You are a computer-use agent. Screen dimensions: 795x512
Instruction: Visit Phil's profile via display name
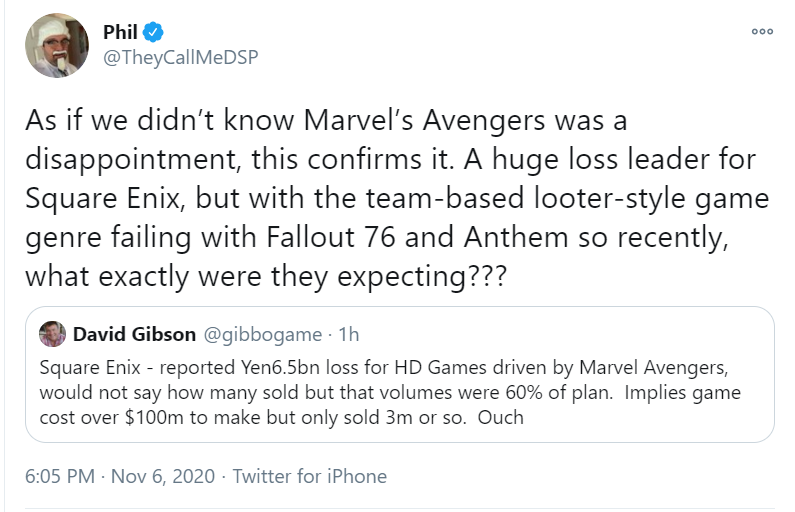point(120,32)
